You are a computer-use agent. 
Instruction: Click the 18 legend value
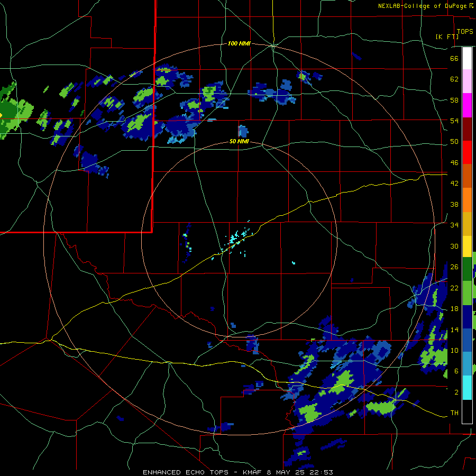(454, 309)
